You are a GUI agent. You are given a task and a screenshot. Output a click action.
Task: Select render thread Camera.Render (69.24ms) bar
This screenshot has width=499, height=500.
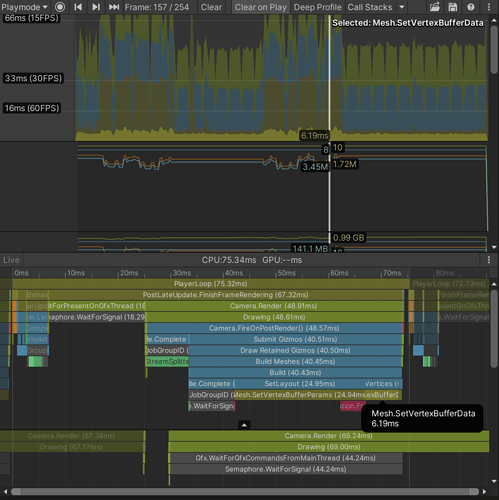point(329,436)
